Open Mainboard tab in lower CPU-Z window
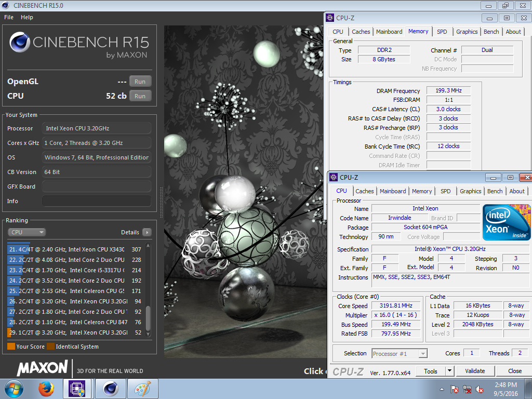The height and width of the screenshot is (399, 532). (393, 191)
